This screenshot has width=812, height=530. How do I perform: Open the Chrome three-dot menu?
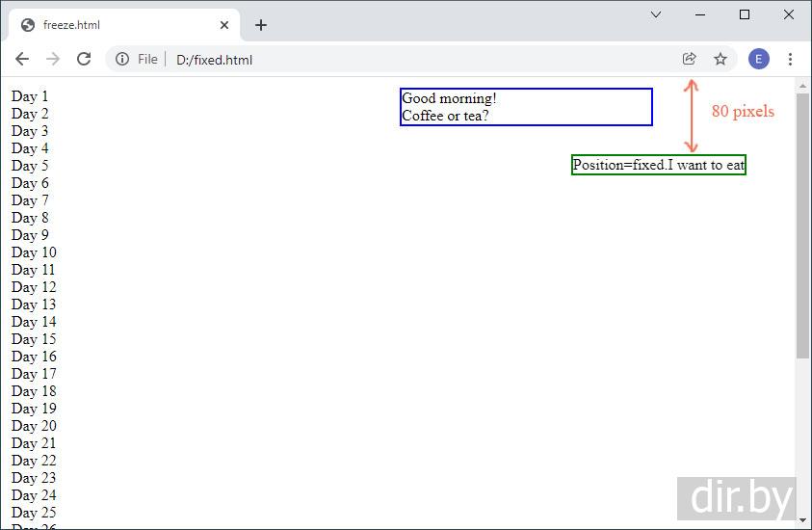[790, 59]
